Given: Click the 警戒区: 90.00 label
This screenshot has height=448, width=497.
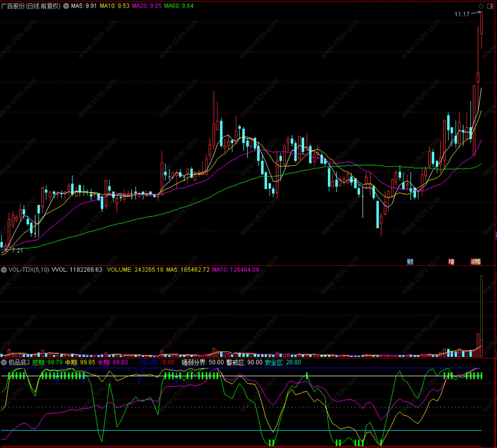Looking at the screenshot, I should (x=244, y=363).
